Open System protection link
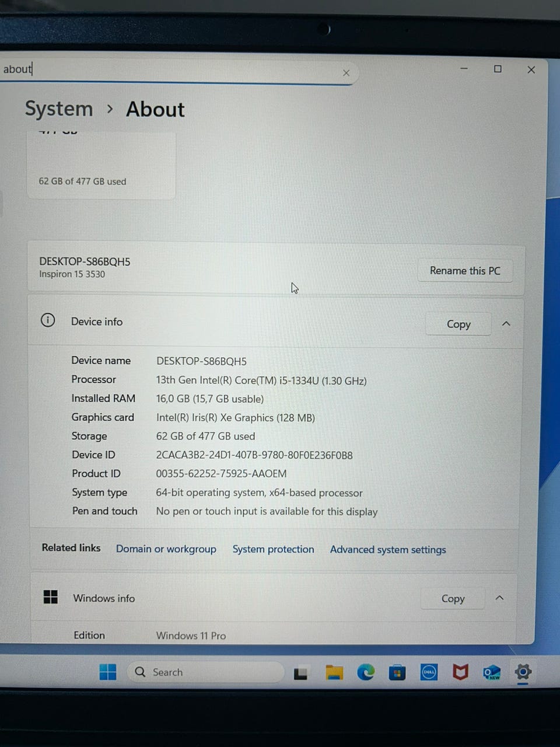This screenshot has width=560, height=747. (273, 549)
